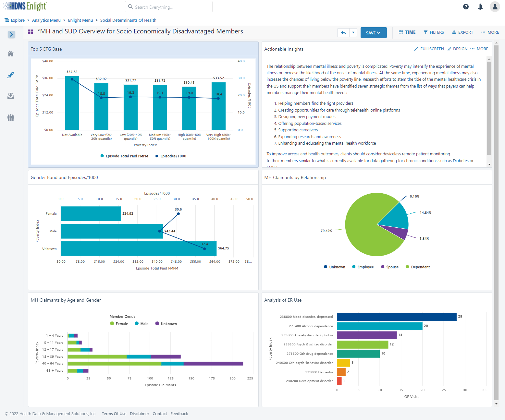Screen dimensions: 505x420
Task: Click the 79.42% pie label
Action: [x=326, y=231]
